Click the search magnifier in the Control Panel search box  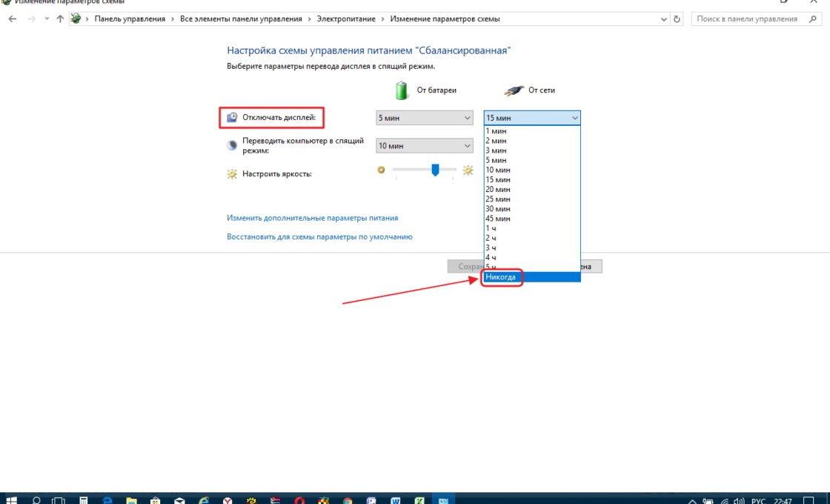(813, 19)
